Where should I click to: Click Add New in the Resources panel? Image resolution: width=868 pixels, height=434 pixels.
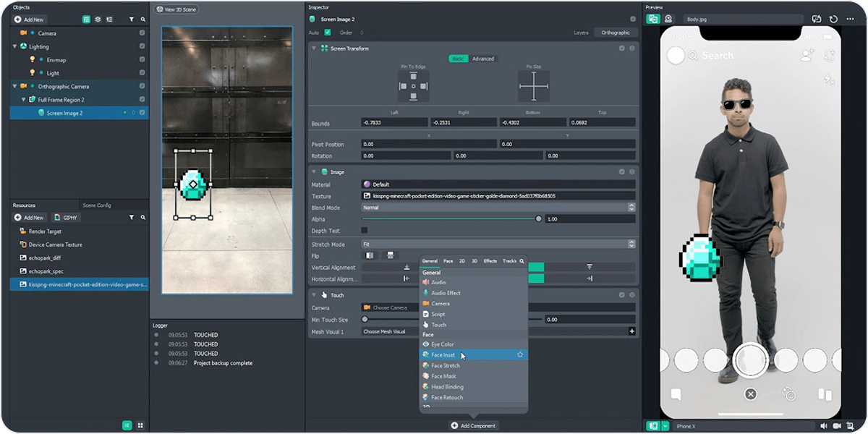tap(28, 217)
